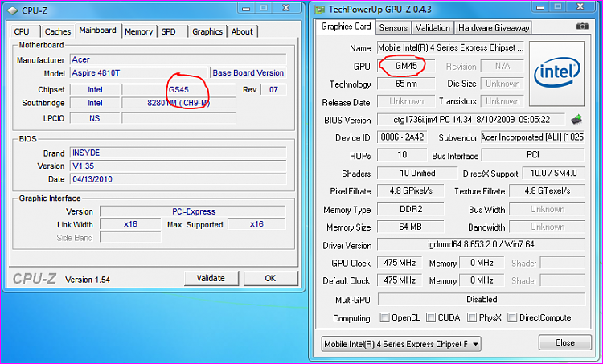Enable the OpenCL checkbox
Viewport: 603px width, 364px height.
[x=384, y=317]
